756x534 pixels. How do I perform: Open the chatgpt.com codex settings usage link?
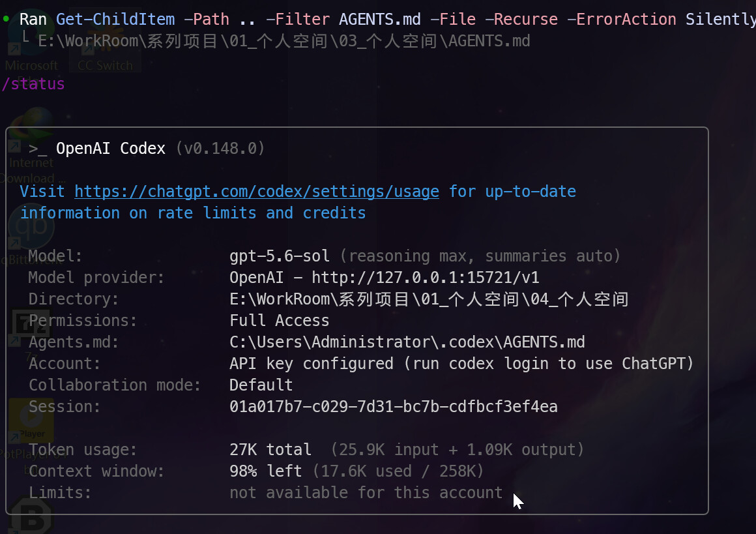point(257,192)
